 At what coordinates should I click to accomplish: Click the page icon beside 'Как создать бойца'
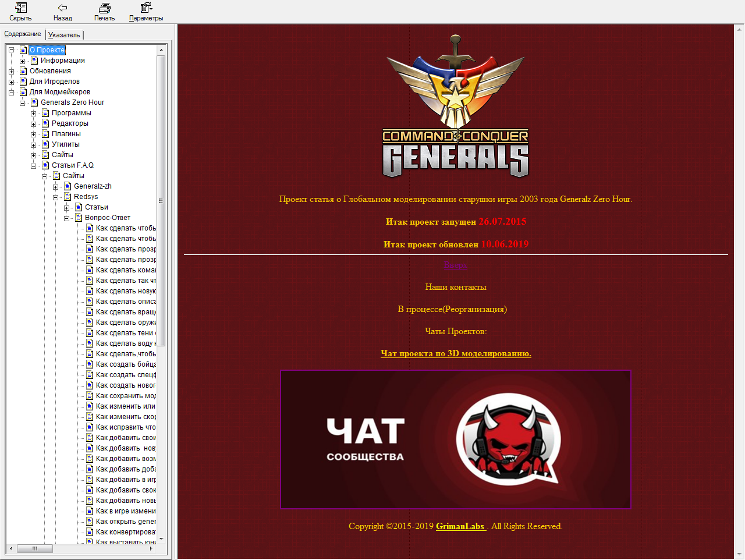[90, 364]
